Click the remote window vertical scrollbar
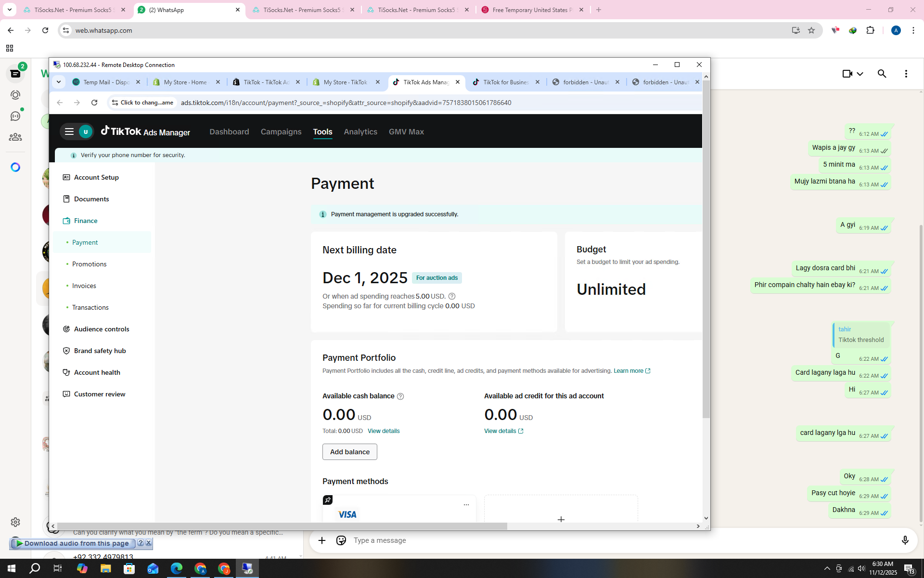The height and width of the screenshot is (578, 924). point(706,249)
